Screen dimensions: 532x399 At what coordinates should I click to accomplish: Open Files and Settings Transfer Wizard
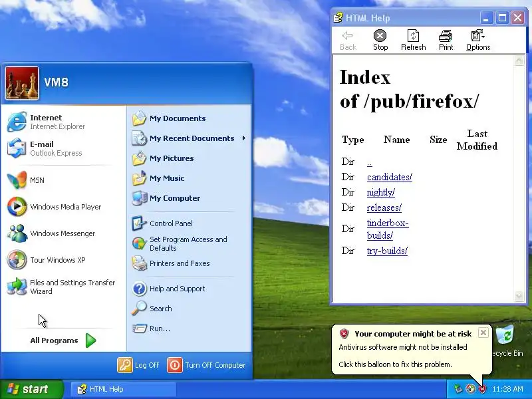tap(63, 287)
